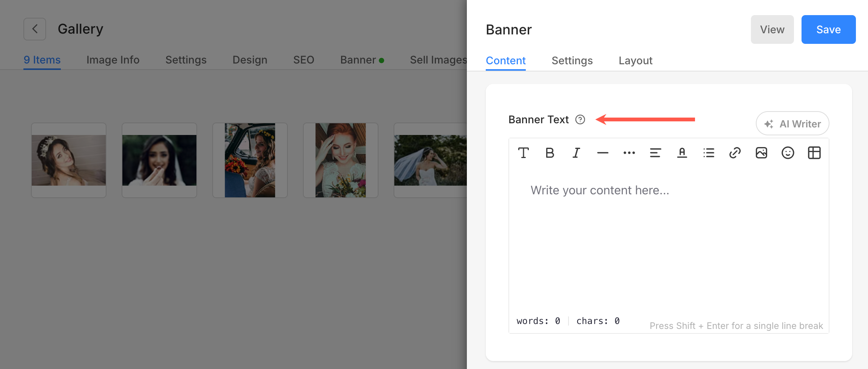The height and width of the screenshot is (369, 868).
Task: Open the text alignment options
Action: 655,153
